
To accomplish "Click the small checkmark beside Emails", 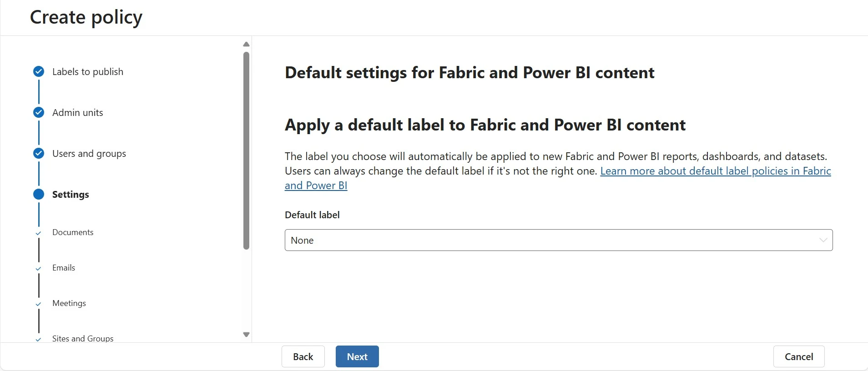I will [x=38, y=268].
